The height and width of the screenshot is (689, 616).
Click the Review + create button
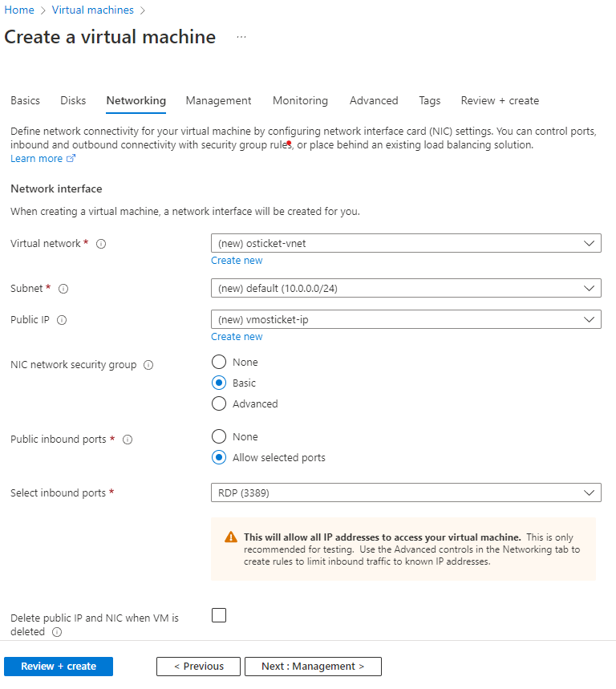point(59,667)
